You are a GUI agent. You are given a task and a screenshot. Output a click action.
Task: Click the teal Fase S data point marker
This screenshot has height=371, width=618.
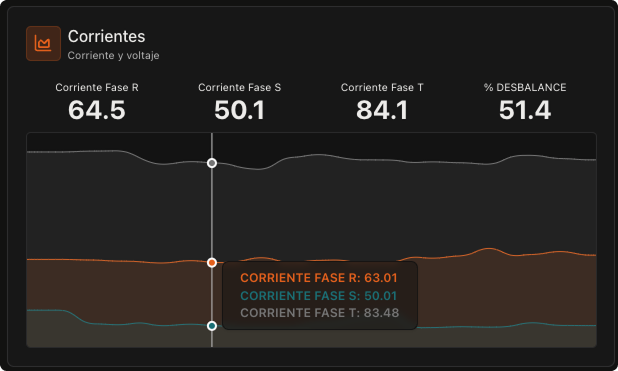[212, 326]
